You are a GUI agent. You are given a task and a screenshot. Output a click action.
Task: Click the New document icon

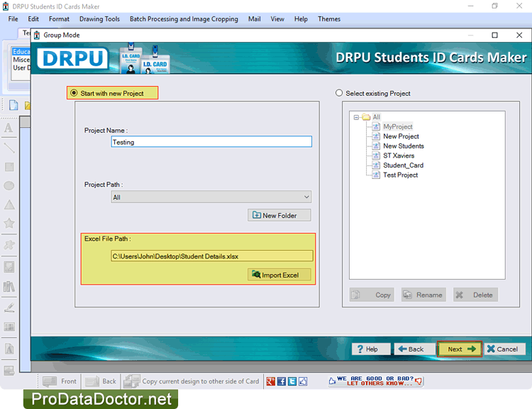[13, 105]
